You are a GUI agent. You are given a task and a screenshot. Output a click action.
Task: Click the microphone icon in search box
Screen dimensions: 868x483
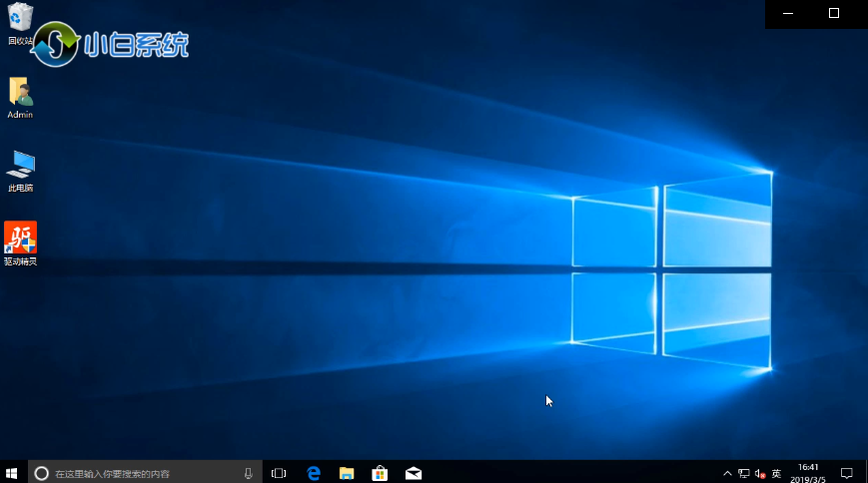coord(248,473)
